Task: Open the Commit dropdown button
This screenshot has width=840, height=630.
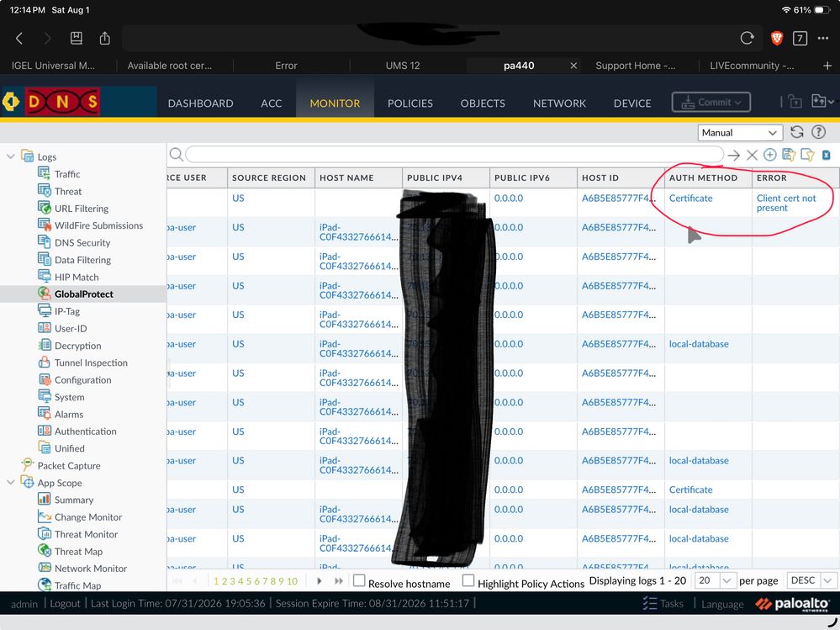Action: click(x=711, y=103)
